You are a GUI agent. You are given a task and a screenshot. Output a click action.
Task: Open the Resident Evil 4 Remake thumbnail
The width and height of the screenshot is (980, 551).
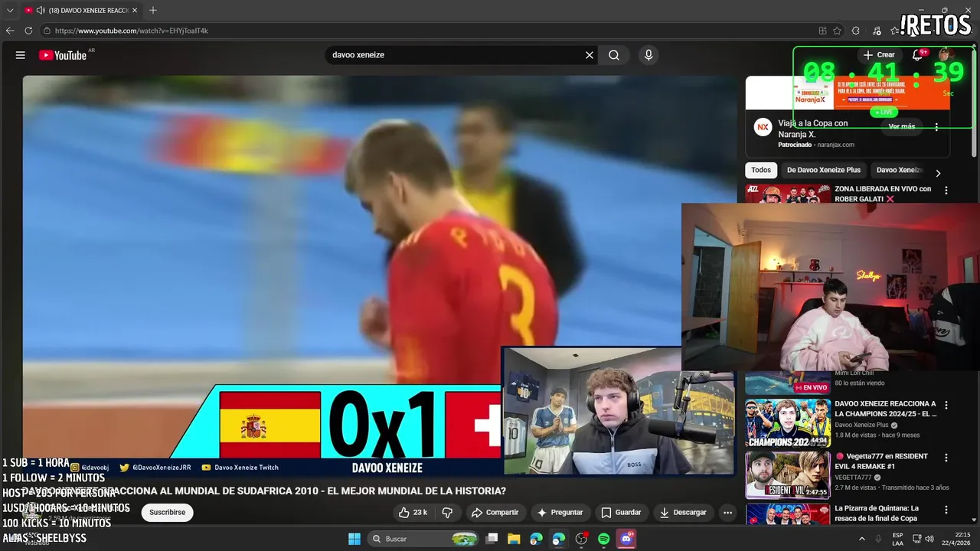coord(788,475)
